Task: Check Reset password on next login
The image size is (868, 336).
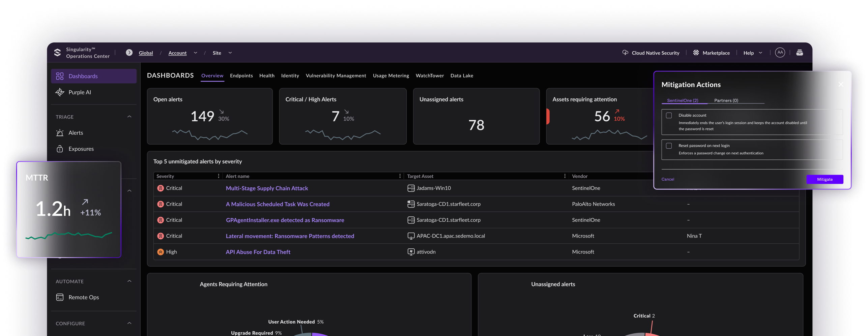Action: pyautogui.click(x=669, y=146)
